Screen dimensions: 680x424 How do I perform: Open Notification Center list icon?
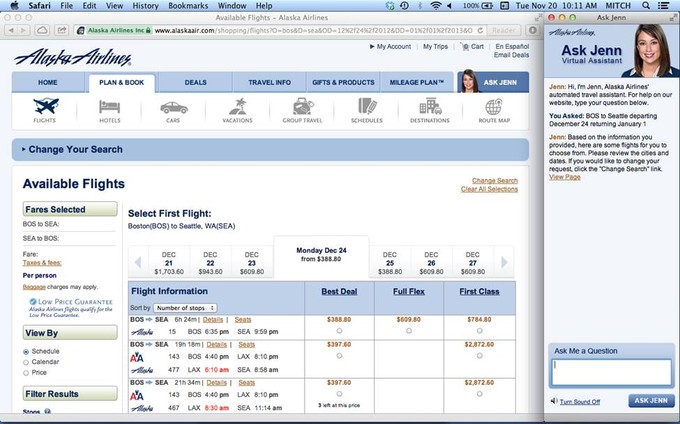[x=663, y=6]
